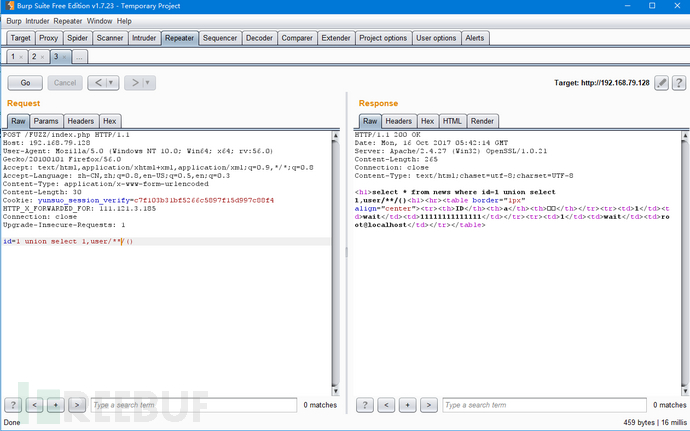The width and height of the screenshot is (690, 431).
Task: Switch to the Target tab
Action: [x=20, y=38]
